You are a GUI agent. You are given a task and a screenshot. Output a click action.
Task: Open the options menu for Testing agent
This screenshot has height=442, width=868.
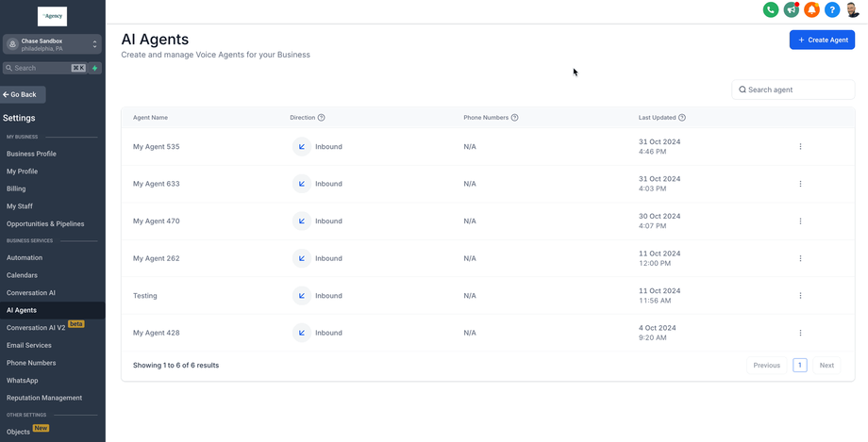[x=800, y=296]
